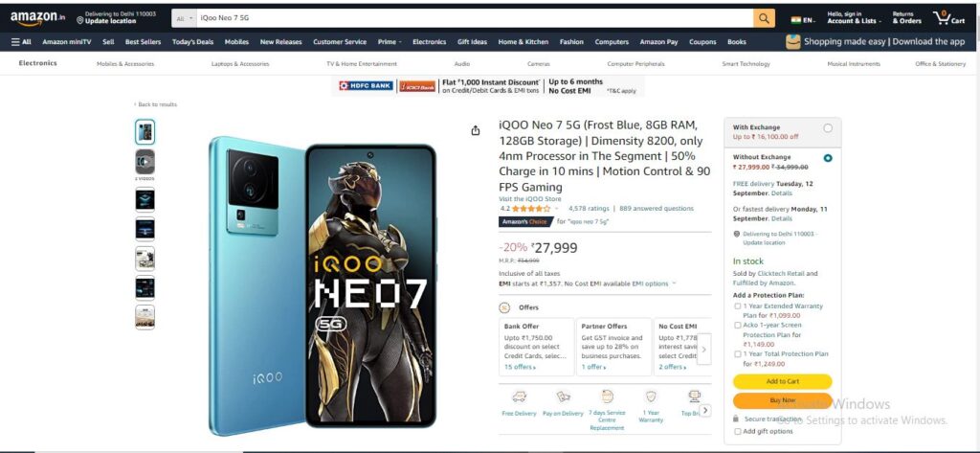Viewport: 980px width, 453px height.
Task: Click the yellow Add to Cart button
Action: click(783, 381)
